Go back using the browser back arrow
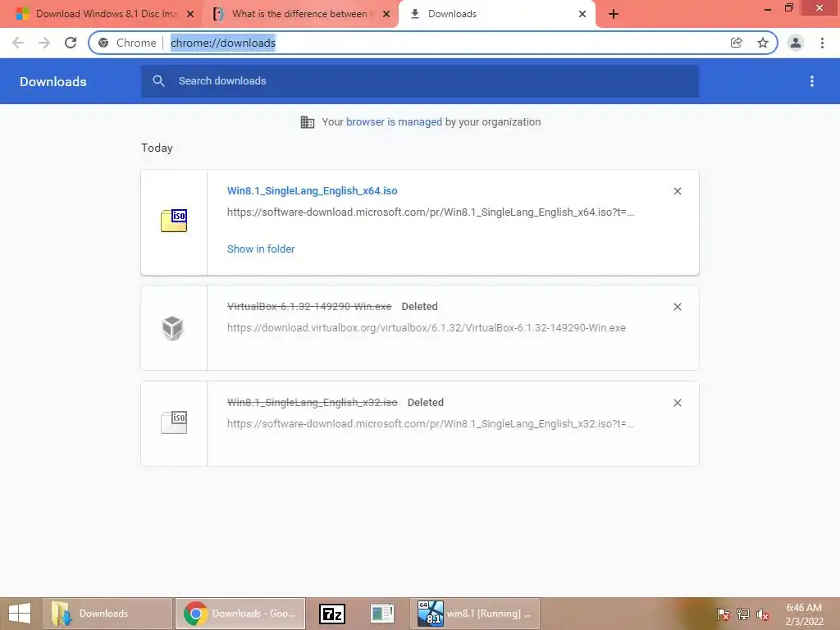Screen dimensions: 840x630 pyautogui.click(x=18, y=43)
